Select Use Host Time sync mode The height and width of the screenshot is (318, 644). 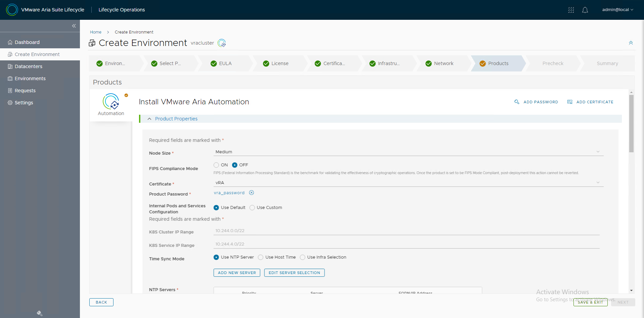pyautogui.click(x=261, y=257)
